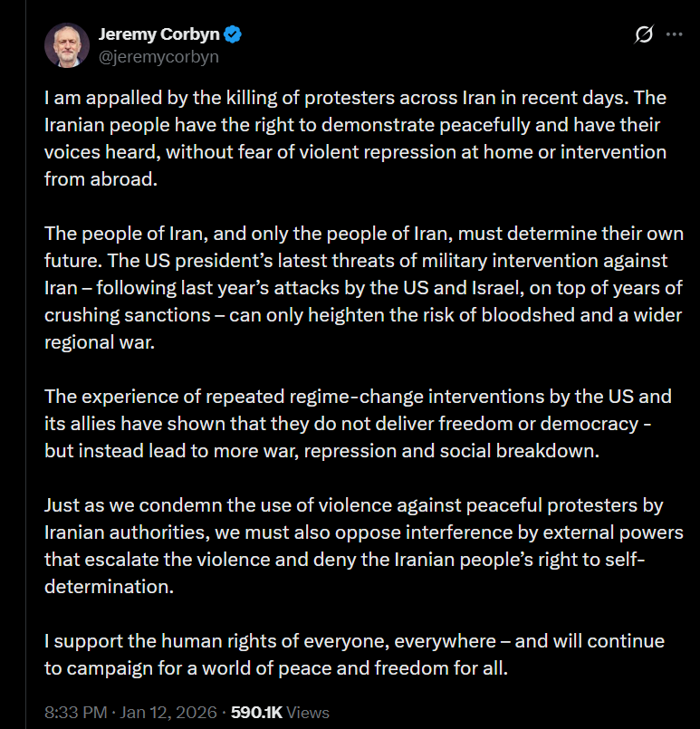
Task: Click the word 'determination.' on its own line
Action: (110, 587)
